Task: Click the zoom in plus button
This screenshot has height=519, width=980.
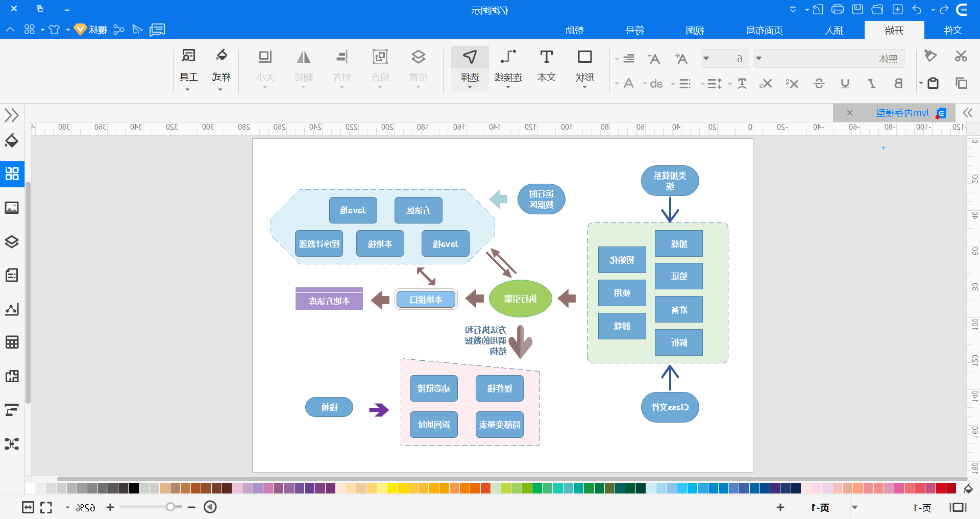Action: tap(110, 507)
